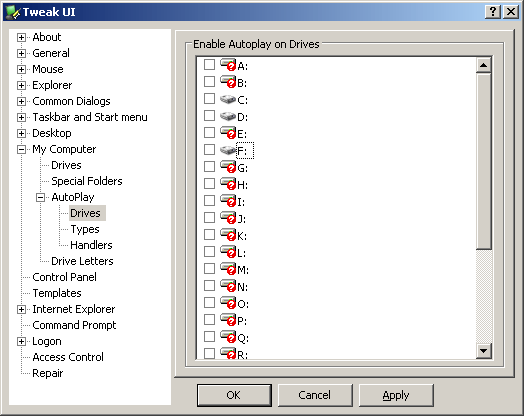
Task: Open the Control Panel page
Action: pos(64,278)
